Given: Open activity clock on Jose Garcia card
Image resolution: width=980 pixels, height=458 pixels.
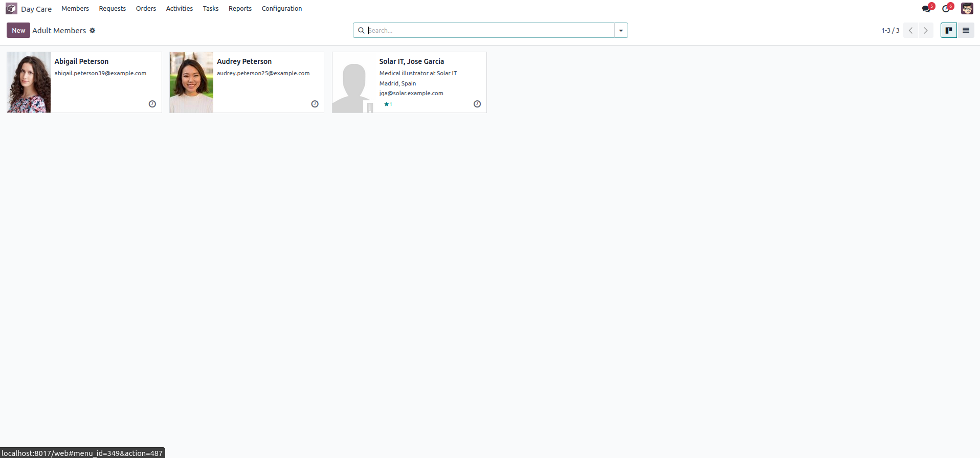Looking at the screenshot, I should pyautogui.click(x=477, y=104).
